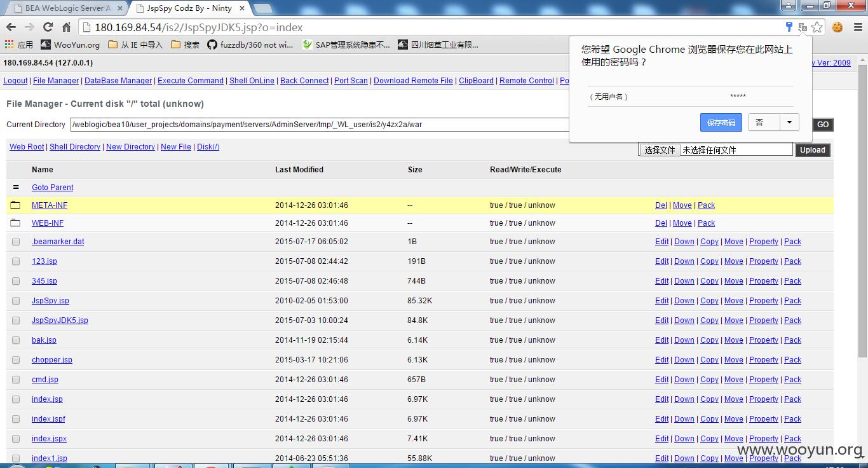
Task: Check the box next to index.jsp
Action: click(16, 399)
